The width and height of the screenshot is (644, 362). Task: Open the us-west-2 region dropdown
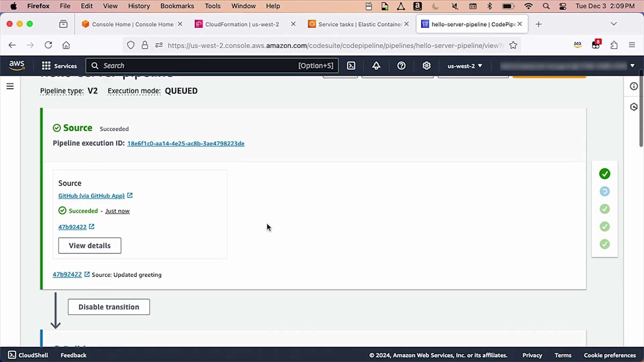coord(465,65)
